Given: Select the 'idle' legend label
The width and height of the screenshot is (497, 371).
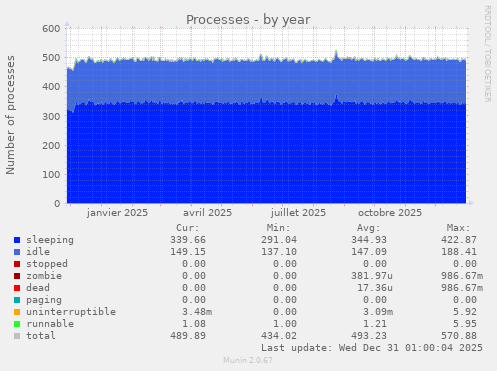Looking at the screenshot, I should (38, 252).
